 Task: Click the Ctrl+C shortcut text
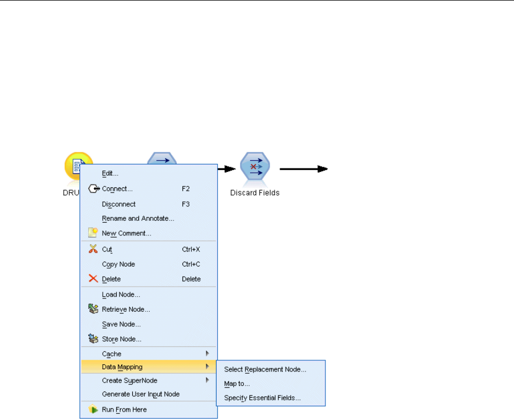tap(191, 264)
